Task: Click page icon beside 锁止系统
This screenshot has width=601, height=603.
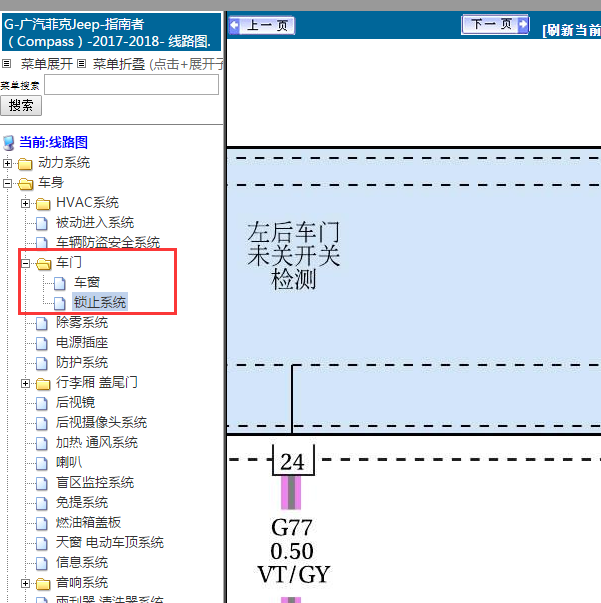Action: 60,303
